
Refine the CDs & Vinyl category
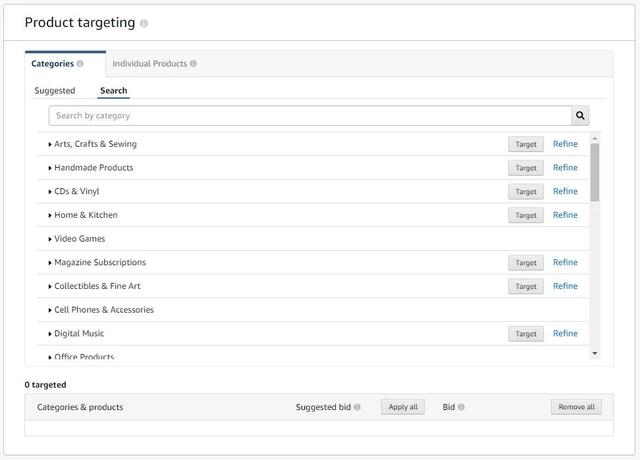[565, 191]
